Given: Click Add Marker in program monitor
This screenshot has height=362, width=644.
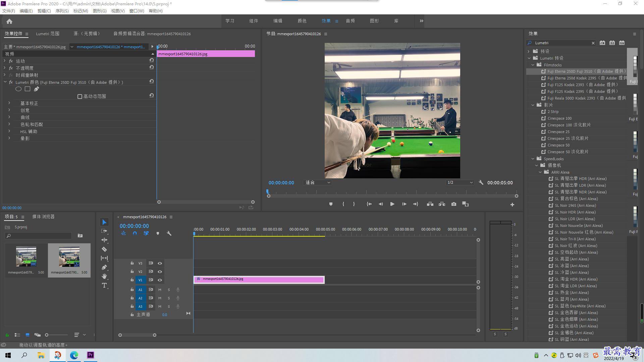Looking at the screenshot, I should click(x=331, y=204).
